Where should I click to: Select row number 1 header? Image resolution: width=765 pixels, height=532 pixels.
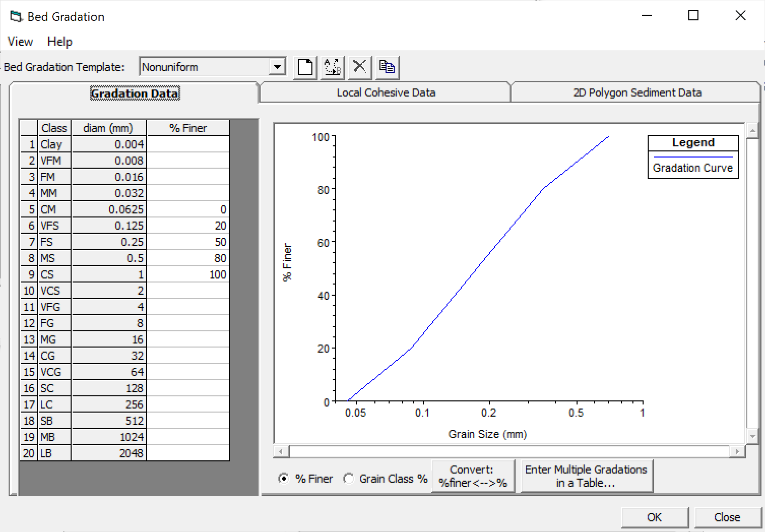[29, 144]
